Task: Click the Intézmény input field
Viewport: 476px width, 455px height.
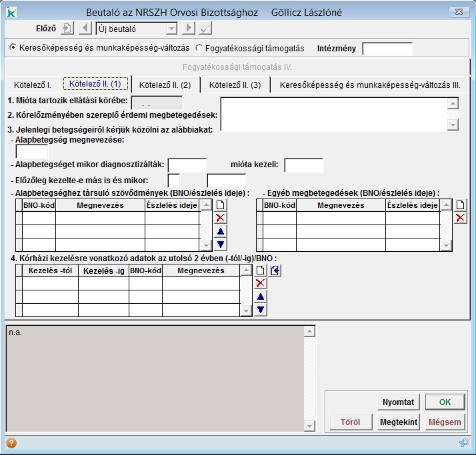Action: click(387, 48)
